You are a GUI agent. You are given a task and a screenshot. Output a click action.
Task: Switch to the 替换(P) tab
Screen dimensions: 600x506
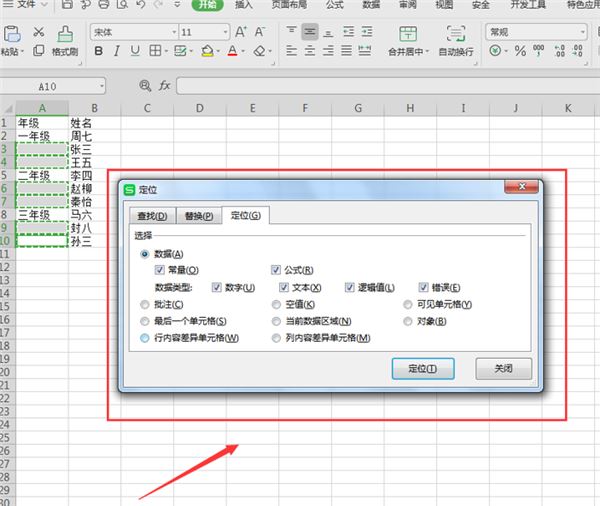point(199,216)
